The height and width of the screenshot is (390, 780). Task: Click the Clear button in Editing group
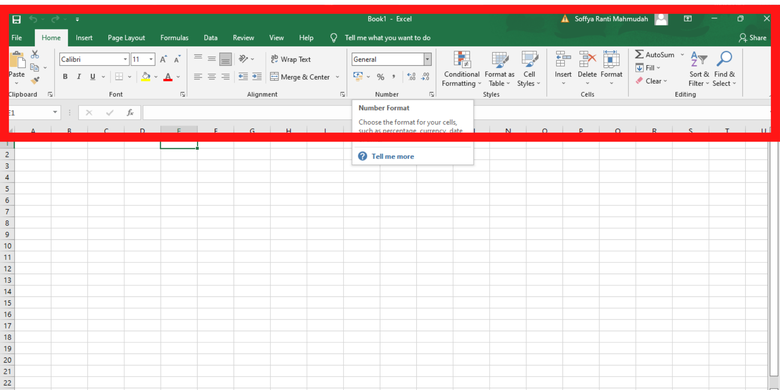(651, 81)
